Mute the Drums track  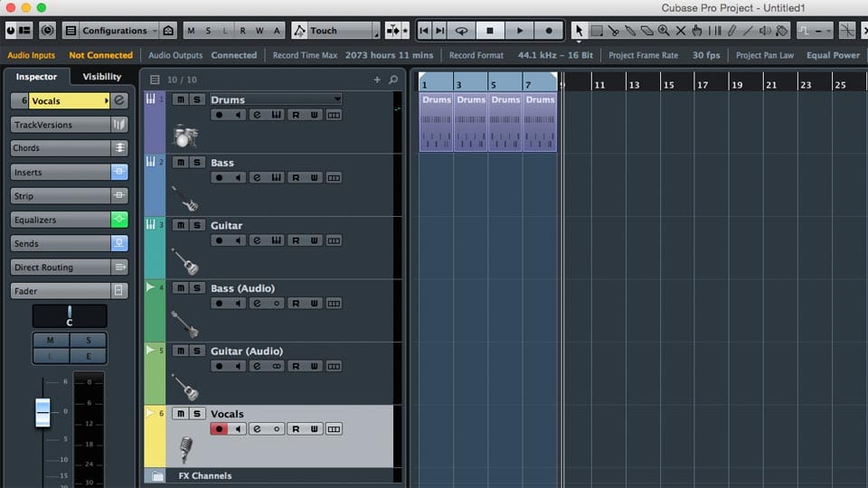[x=181, y=99]
